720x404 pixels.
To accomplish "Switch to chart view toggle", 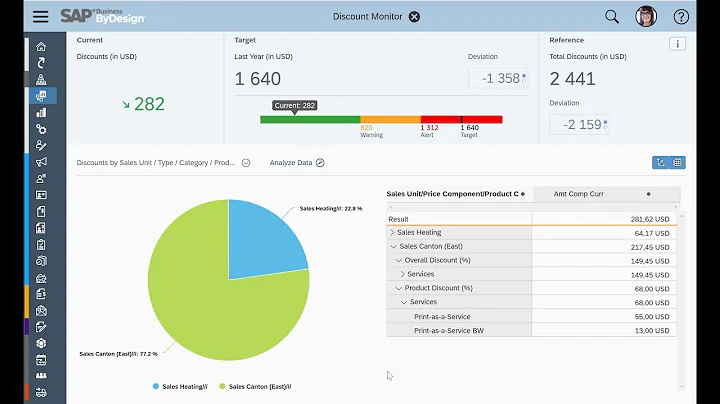I will 661,163.
